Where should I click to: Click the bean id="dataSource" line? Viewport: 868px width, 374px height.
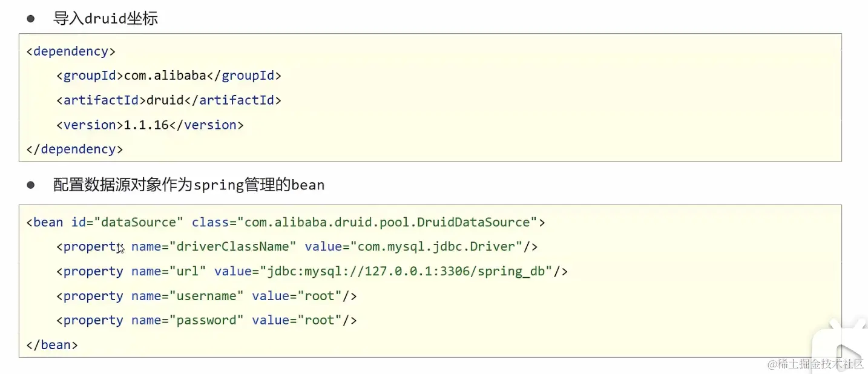tap(286, 222)
